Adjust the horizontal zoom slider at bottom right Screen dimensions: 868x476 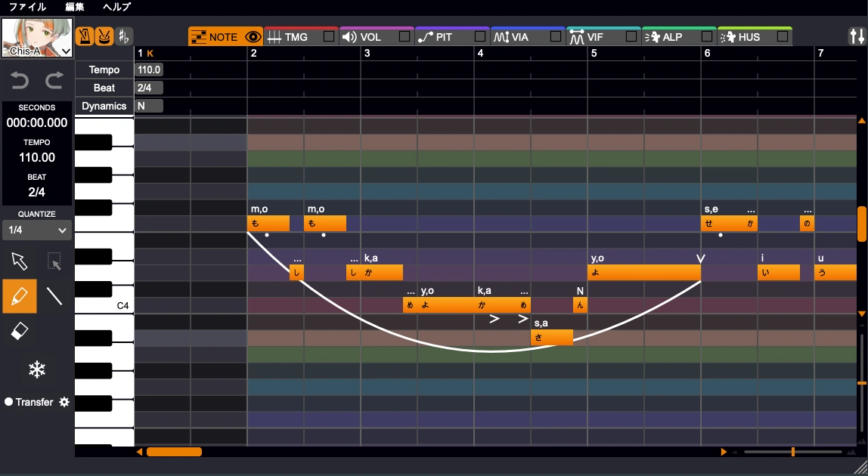792,452
